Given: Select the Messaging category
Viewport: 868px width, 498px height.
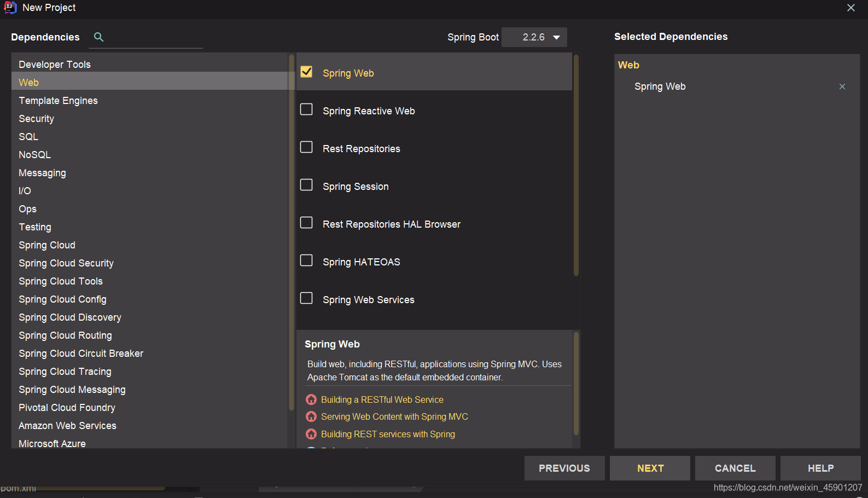Looking at the screenshot, I should tap(150, 173).
